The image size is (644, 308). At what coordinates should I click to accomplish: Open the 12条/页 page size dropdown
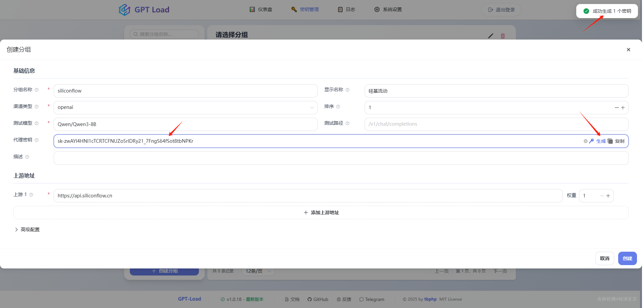[258, 271]
